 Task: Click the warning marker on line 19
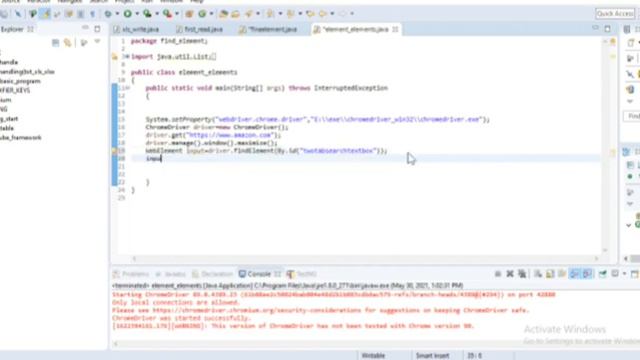point(115,151)
